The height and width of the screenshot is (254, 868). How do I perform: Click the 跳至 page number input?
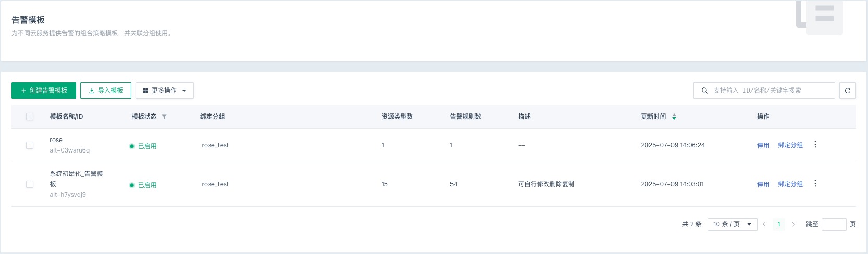coord(834,224)
